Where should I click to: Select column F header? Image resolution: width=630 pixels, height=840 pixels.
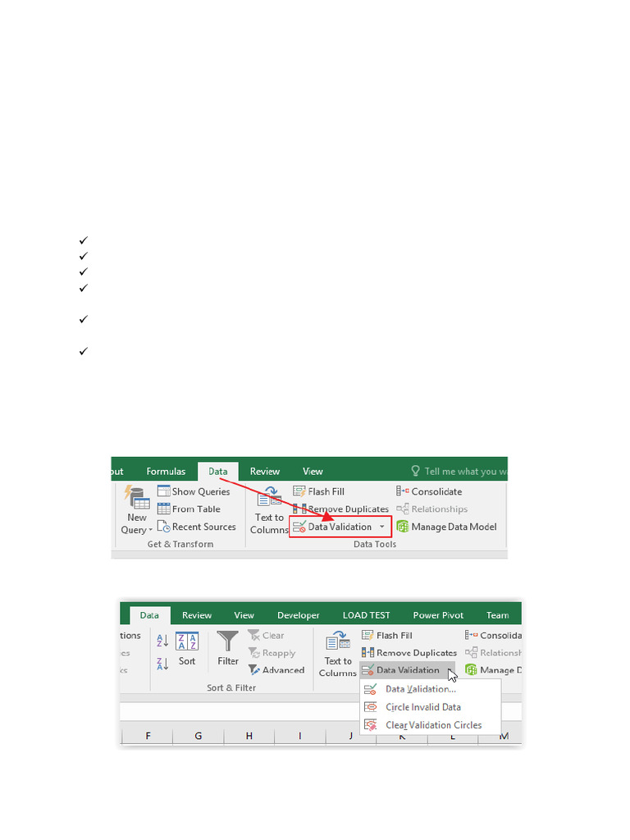pos(148,736)
